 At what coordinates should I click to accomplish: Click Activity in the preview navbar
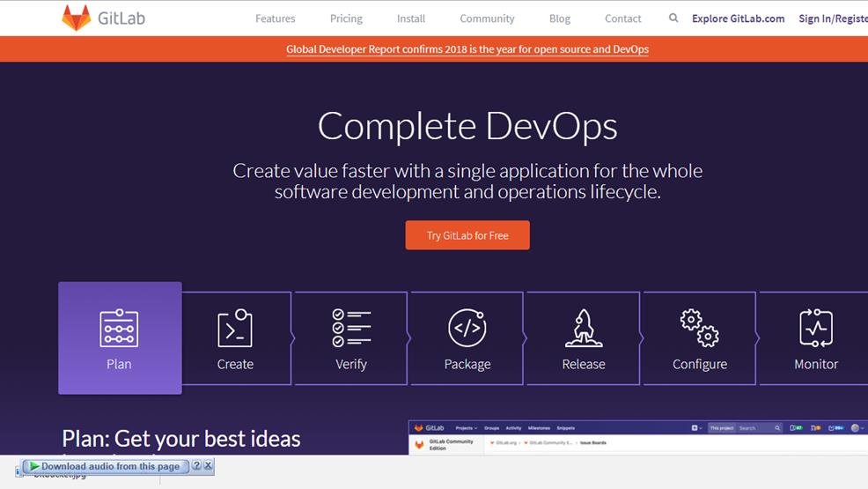coord(514,427)
